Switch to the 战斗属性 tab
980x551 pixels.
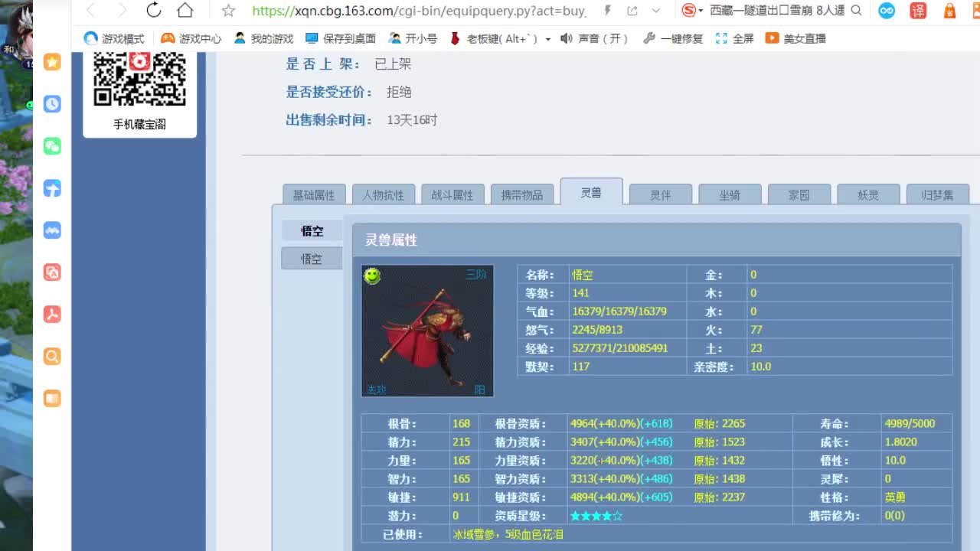click(x=452, y=195)
